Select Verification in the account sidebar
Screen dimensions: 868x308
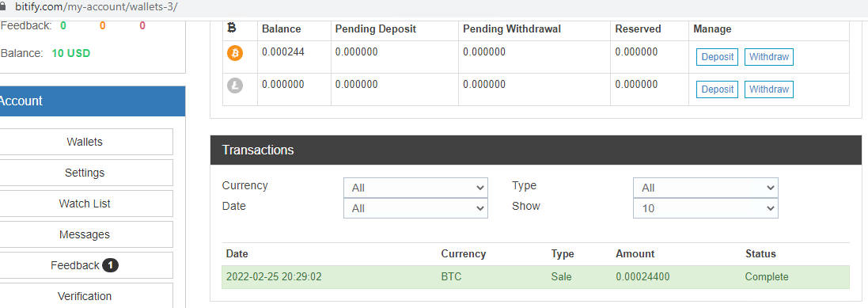click(x=85, y=296)
